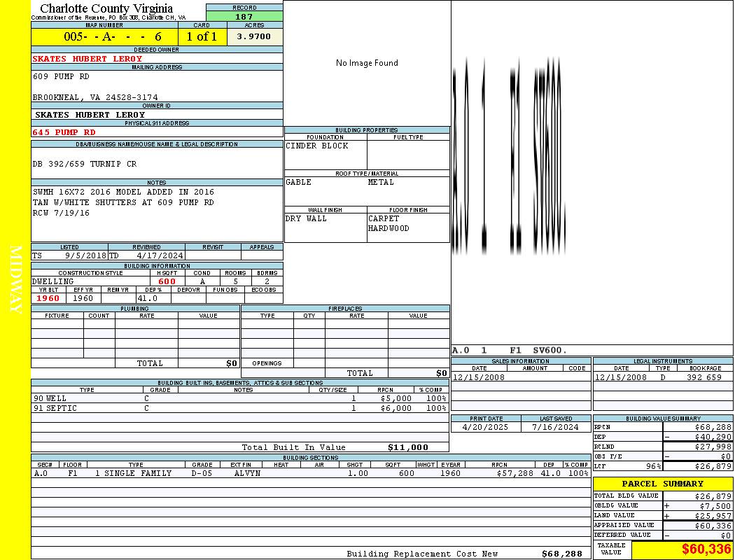Select the CINDER BLOCK foundation field
The width and height of the screenshot is (735, 560).
[x=317, y=146]
